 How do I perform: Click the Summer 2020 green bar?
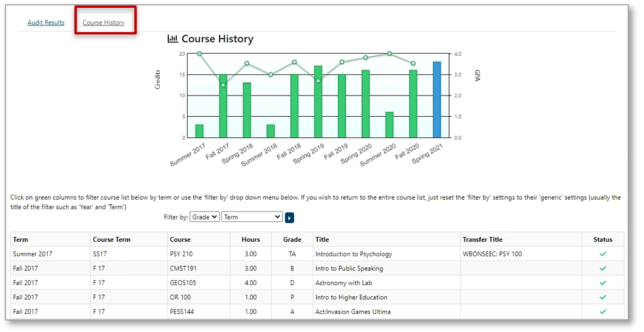[x=389, y=125]
